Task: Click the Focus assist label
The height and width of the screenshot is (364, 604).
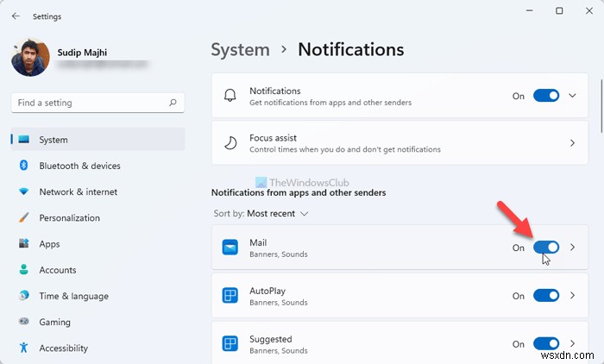Action: (x=274, y=138)
